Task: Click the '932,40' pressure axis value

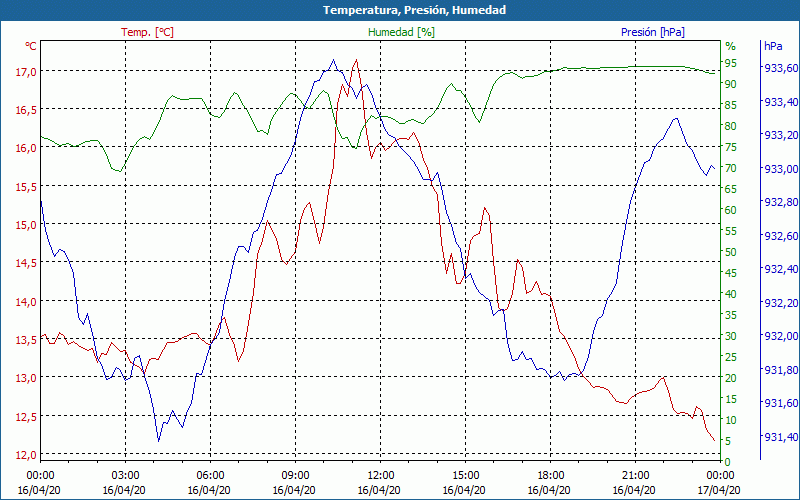Action: click(781, 269)
